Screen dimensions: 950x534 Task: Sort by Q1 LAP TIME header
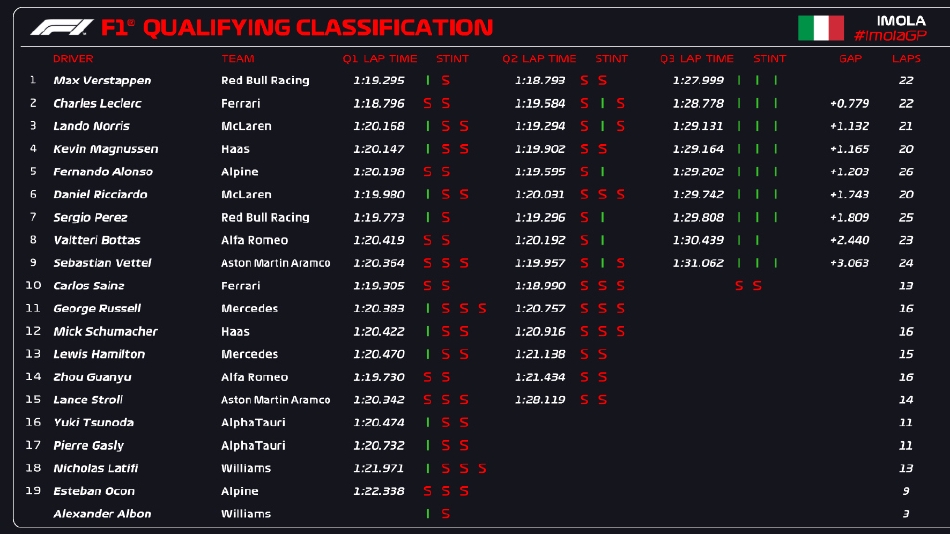tap(379, 59)
